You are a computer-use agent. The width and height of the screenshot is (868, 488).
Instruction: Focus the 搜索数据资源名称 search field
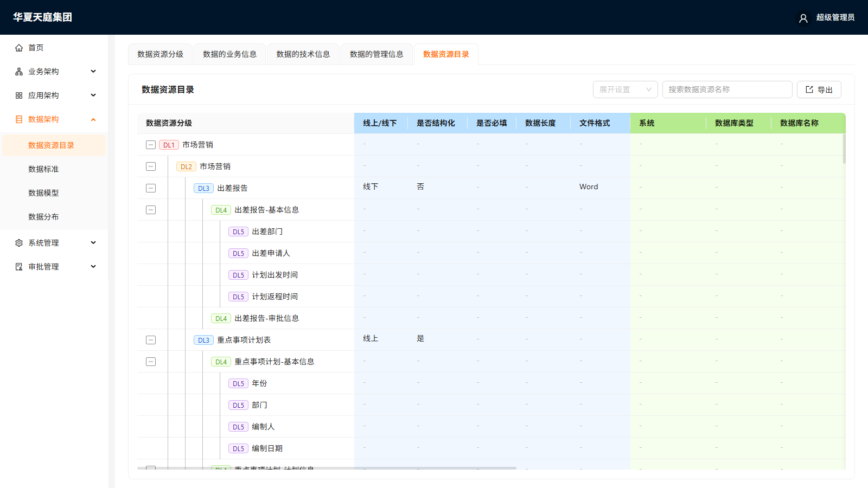tap(727, 89)
